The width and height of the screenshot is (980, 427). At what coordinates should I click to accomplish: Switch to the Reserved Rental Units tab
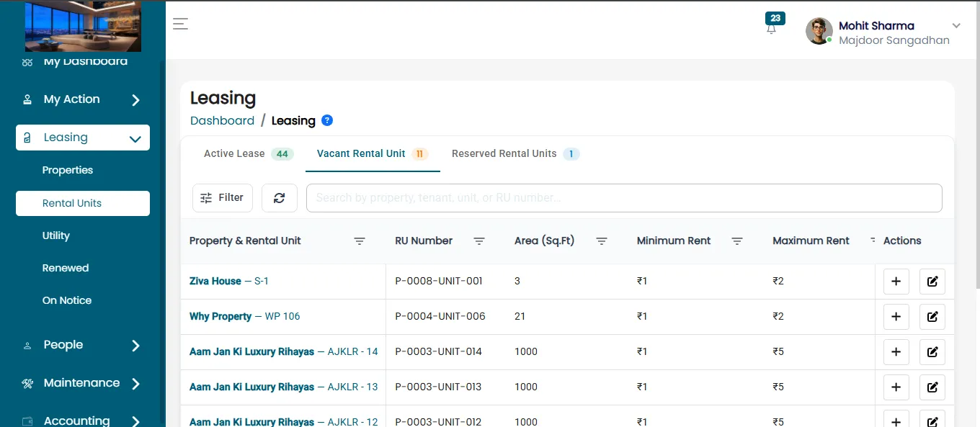(515, 154)
